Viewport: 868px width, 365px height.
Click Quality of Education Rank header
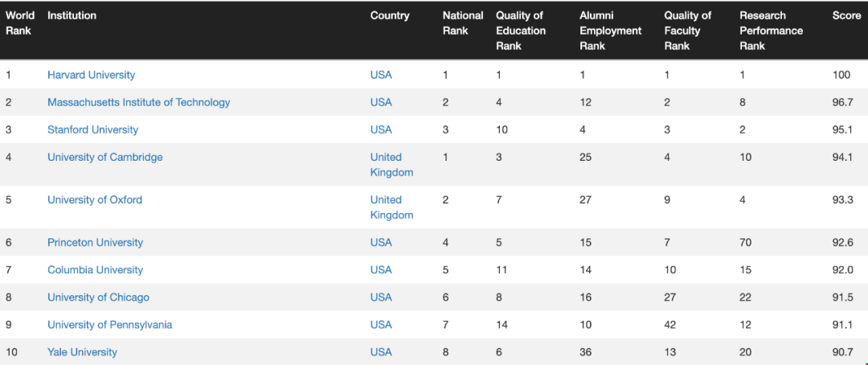coord(520,31)
